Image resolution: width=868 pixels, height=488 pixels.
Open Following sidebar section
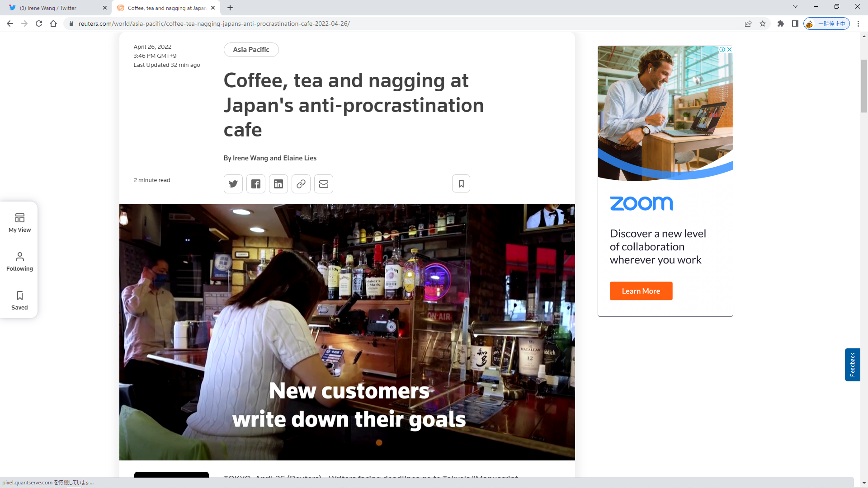click(19, 262)
